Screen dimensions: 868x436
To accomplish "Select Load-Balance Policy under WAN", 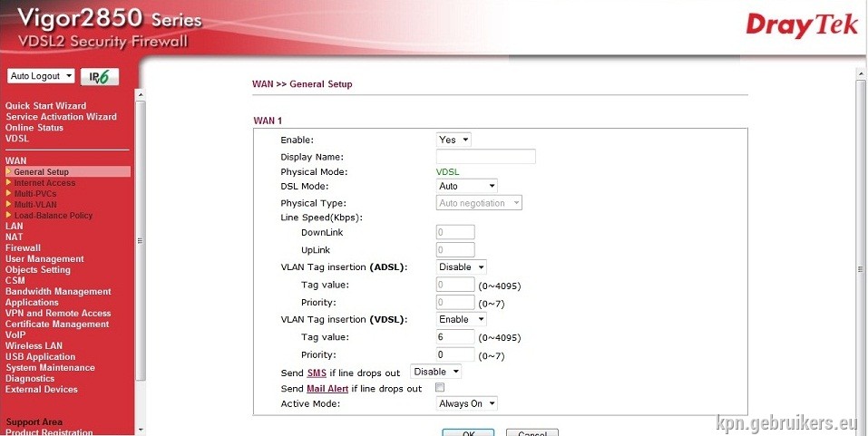I will 54,215.
